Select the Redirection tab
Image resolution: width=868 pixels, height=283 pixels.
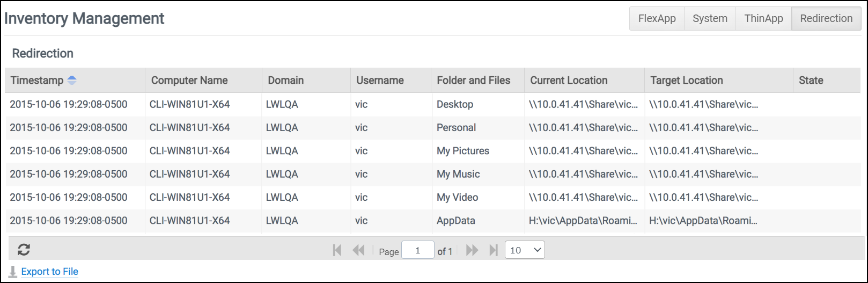click(x=826, y=19)
